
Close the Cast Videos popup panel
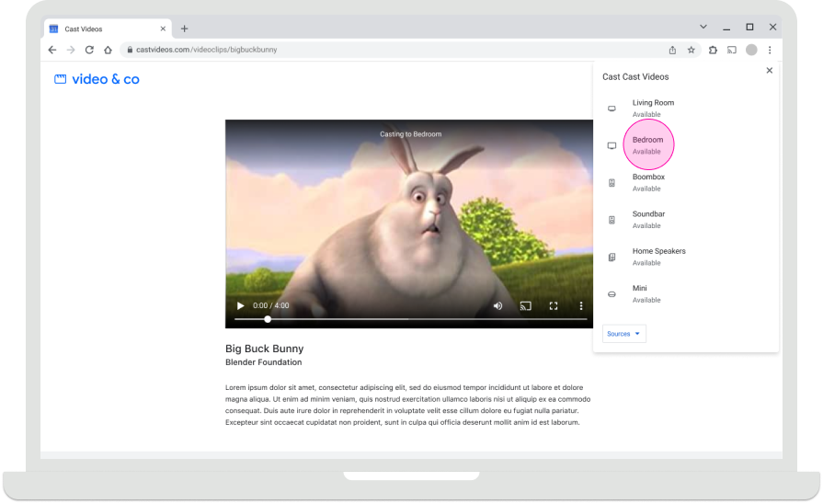click(x=770, y=71)
